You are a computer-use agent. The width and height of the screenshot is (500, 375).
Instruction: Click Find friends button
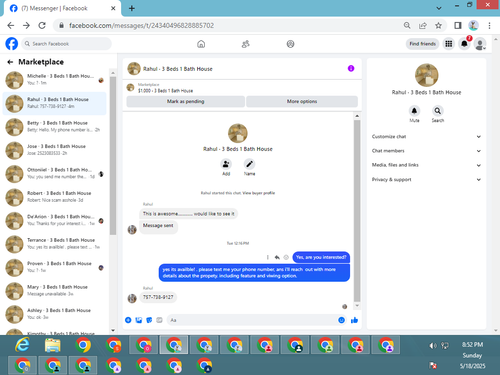click(422, 44)
